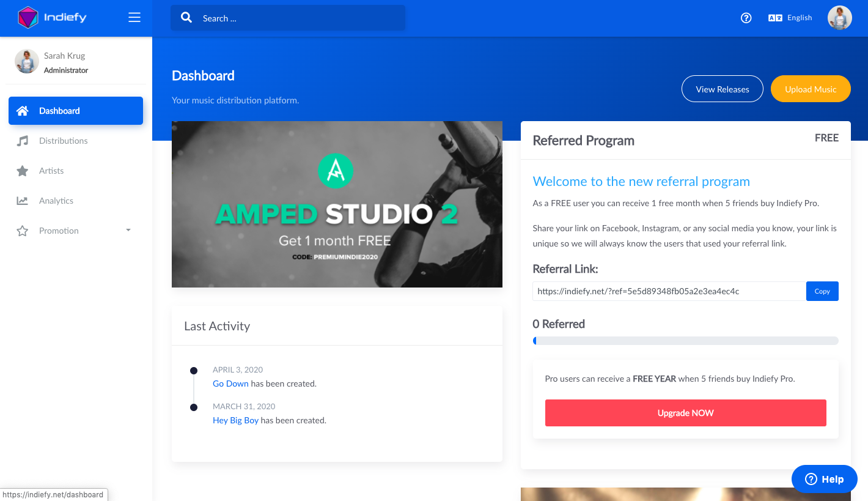Click 'Welcome to the new referral program' heading
This screenshot has height=501, width=868.
coord(641,182)
